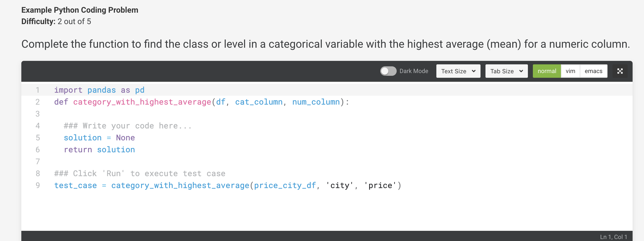The width and height of the screenshot is (644, 241).
Task: Click the Dark Mode label
Action: [x=414, y=71]
